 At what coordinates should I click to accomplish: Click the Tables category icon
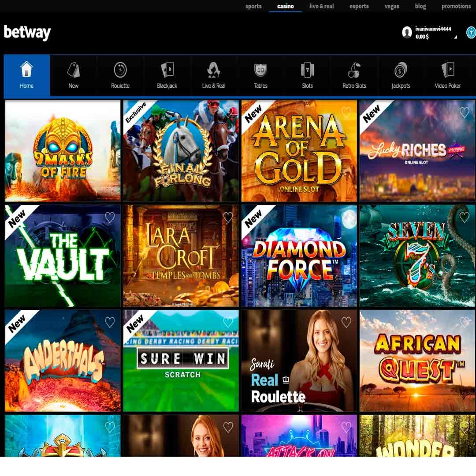point(260,70)
